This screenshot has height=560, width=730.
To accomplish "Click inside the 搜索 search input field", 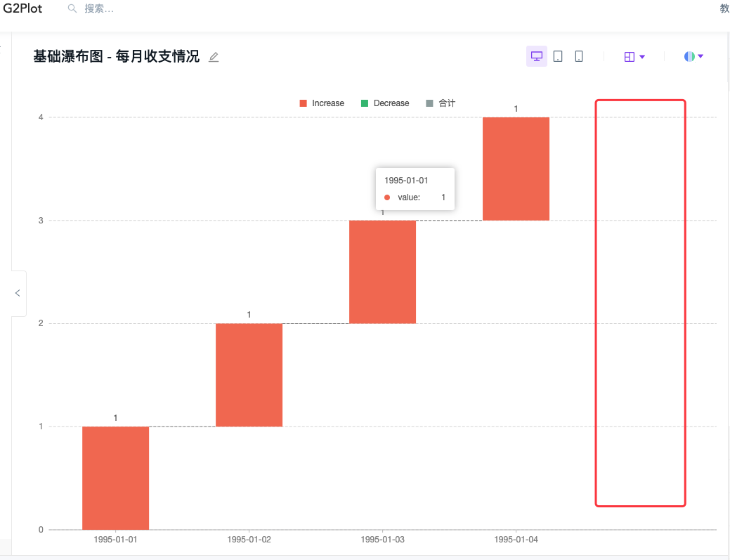I will coord(98,8).
